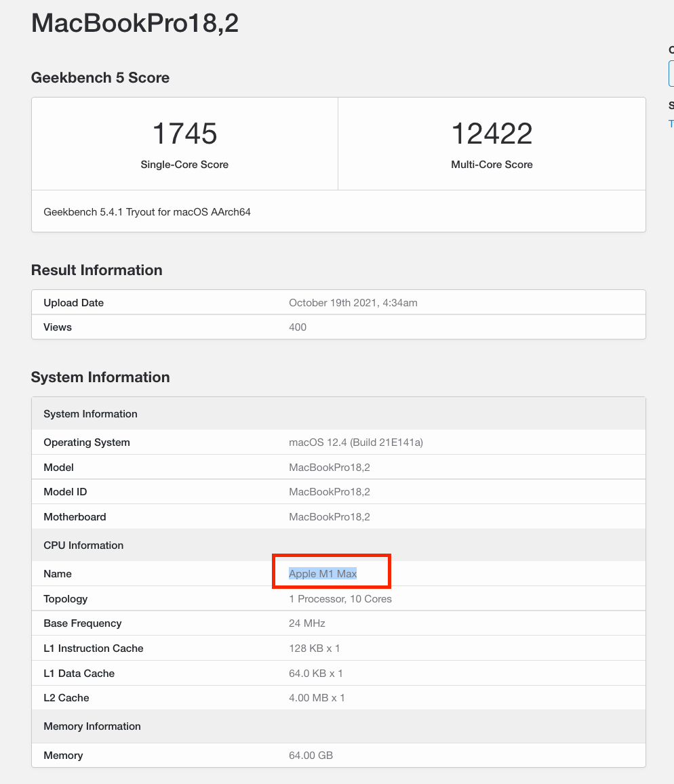Screen dimensions: 674x784
Task: Select the 12422 multi-core score value
Action: pos(492,133)
